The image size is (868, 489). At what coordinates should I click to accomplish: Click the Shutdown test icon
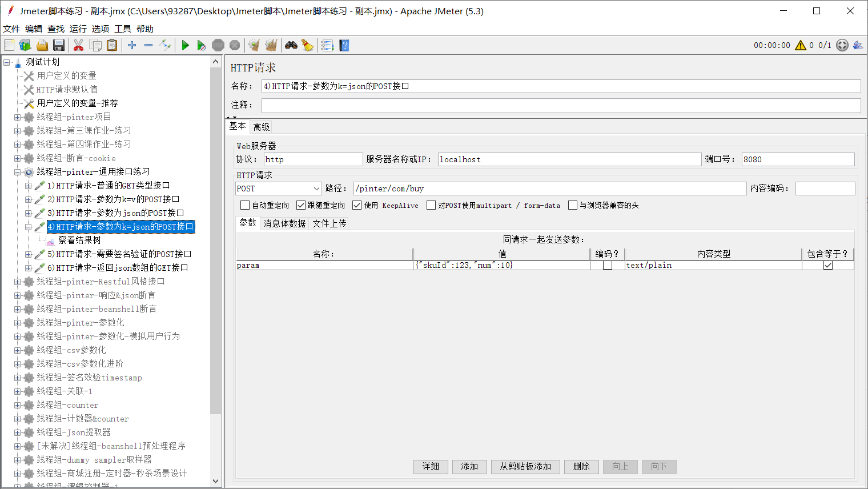235,45
